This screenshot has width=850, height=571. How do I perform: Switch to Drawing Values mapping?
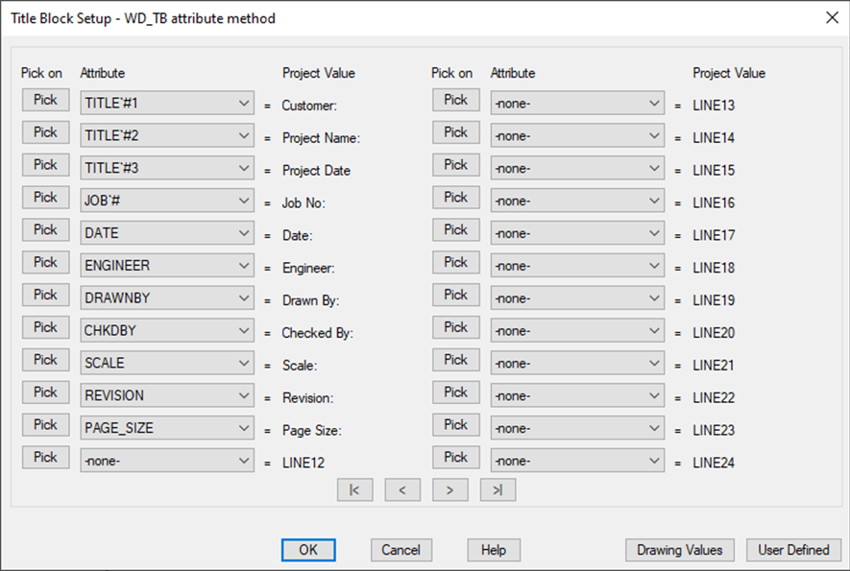(x=680, y=550)
